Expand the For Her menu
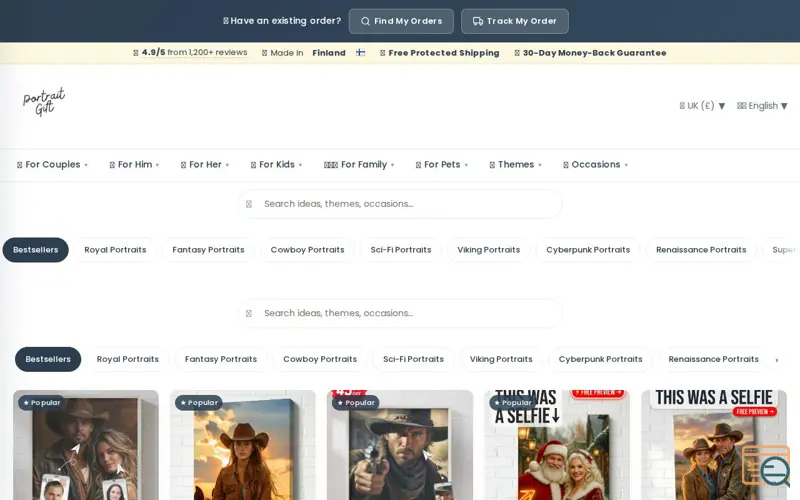The image size is (800, 500). point(205,165)
